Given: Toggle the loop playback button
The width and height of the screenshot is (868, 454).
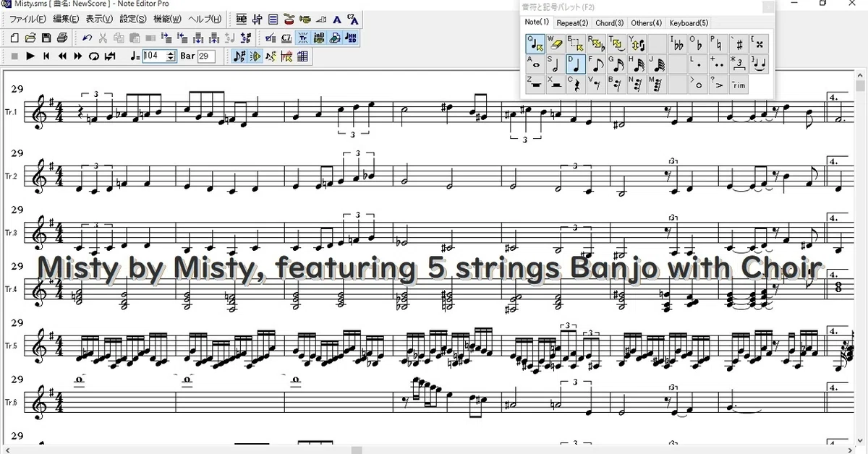Looking at the screenshot, I should coord(93,56).
